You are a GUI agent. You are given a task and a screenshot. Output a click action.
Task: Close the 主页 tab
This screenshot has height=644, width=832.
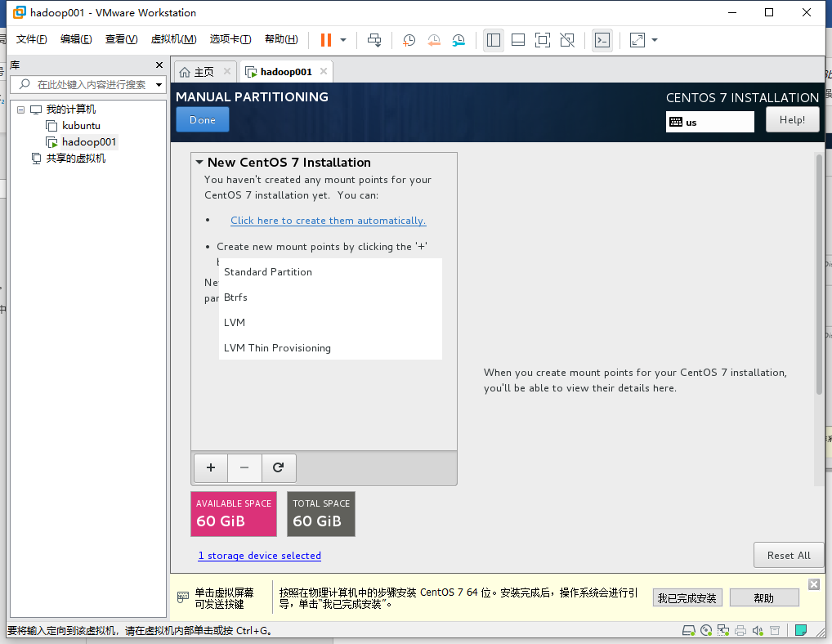[x=227, y=71]
